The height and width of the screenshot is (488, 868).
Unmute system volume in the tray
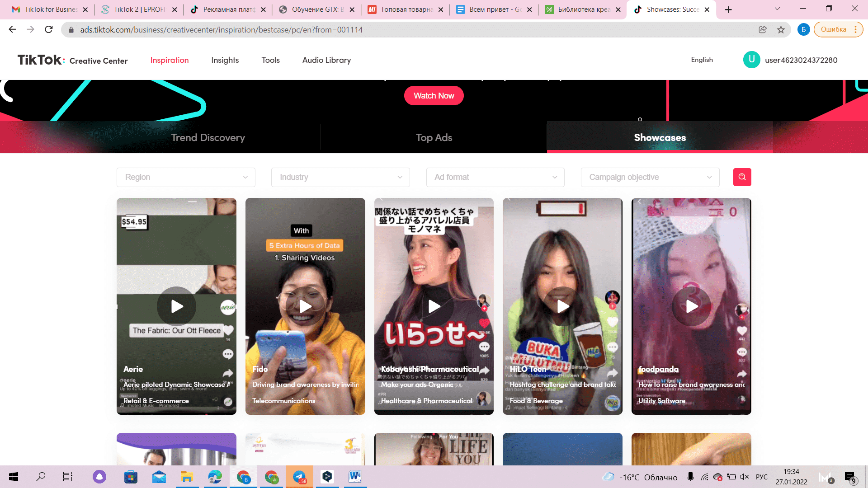[x=745, y=477]
